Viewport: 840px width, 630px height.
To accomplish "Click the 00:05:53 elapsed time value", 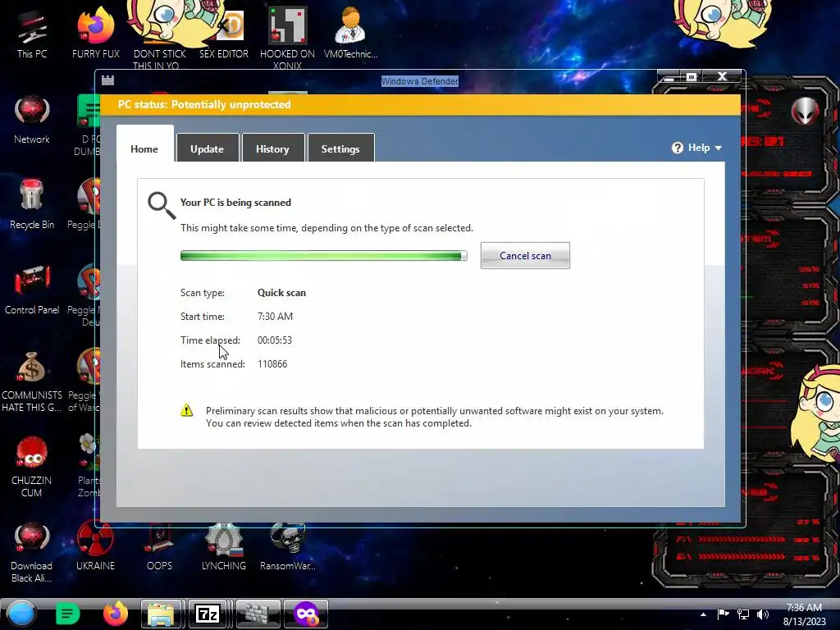I will tap(274, 340).
